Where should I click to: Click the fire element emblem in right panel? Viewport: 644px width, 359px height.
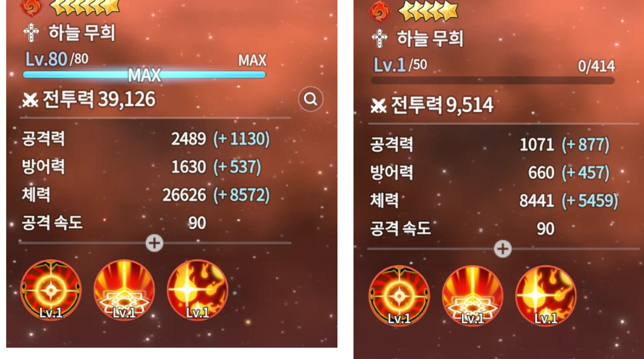tap(380, 11)
